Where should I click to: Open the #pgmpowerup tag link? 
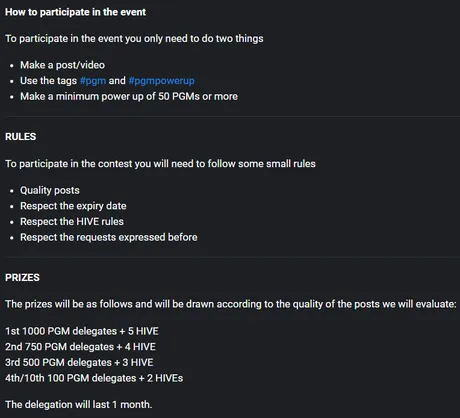pos(161,81)
